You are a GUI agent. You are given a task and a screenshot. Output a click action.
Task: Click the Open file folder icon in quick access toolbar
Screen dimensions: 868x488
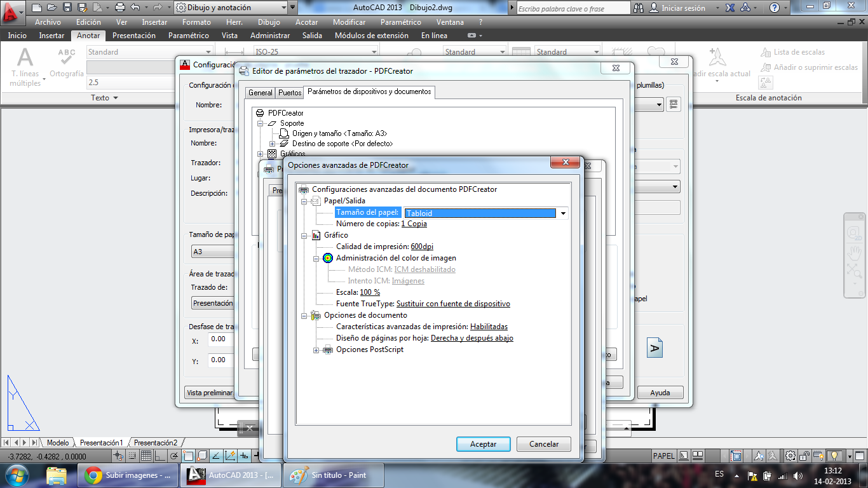click(51, 8)
